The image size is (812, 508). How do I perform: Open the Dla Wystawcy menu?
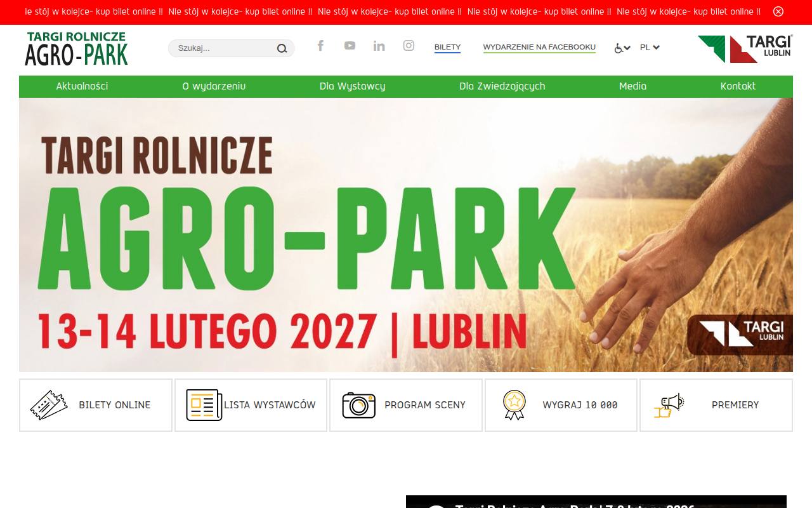[x=352, y=86]
